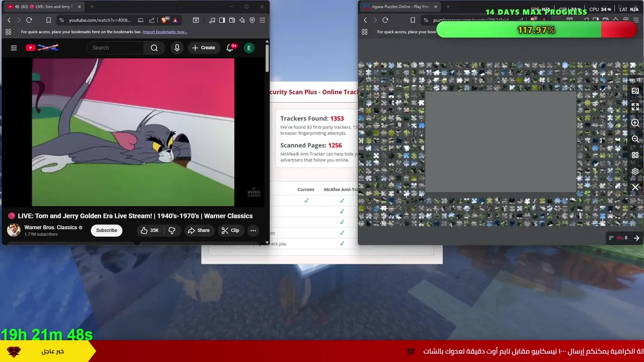Image resolution: width=644 pixels, height=362 pixels.
Task: Click the Brave Rewards triangle icon
Action: [175, 20]
